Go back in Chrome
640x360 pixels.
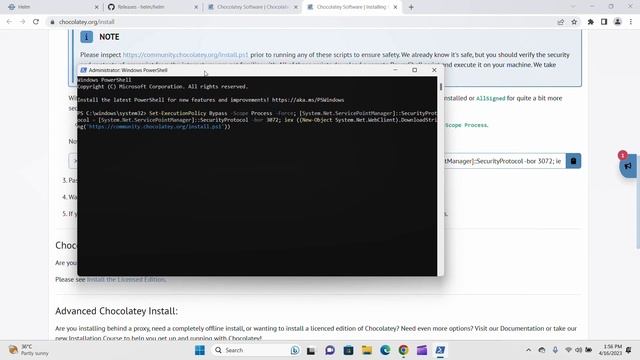(9, 22)
